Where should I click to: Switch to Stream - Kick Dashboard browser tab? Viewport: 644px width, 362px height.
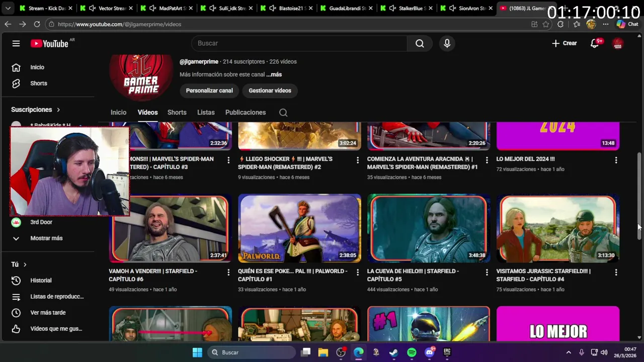[x=47, y=9]
